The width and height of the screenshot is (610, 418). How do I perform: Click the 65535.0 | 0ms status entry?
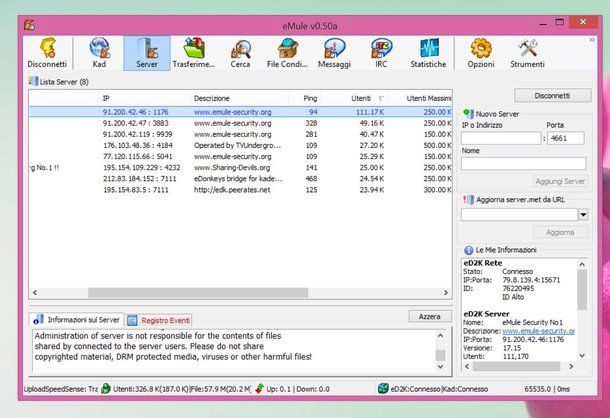pos(547,389)
